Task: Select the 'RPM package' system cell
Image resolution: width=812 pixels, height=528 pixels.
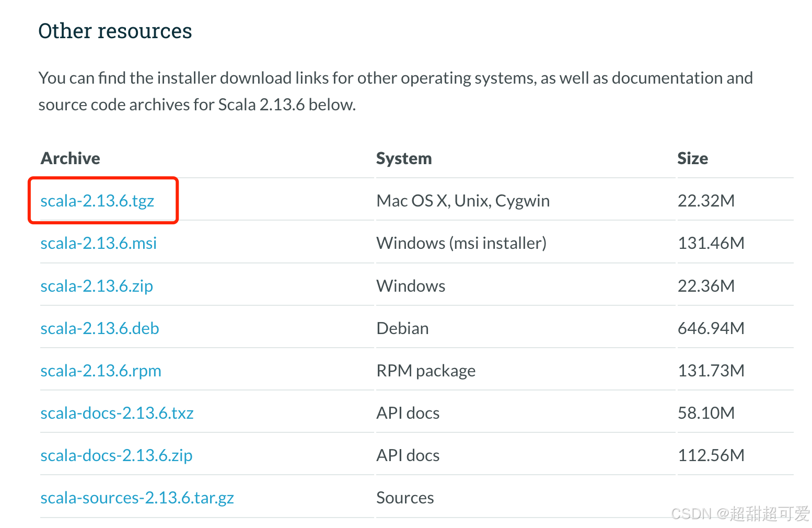Action: (426, 371)
